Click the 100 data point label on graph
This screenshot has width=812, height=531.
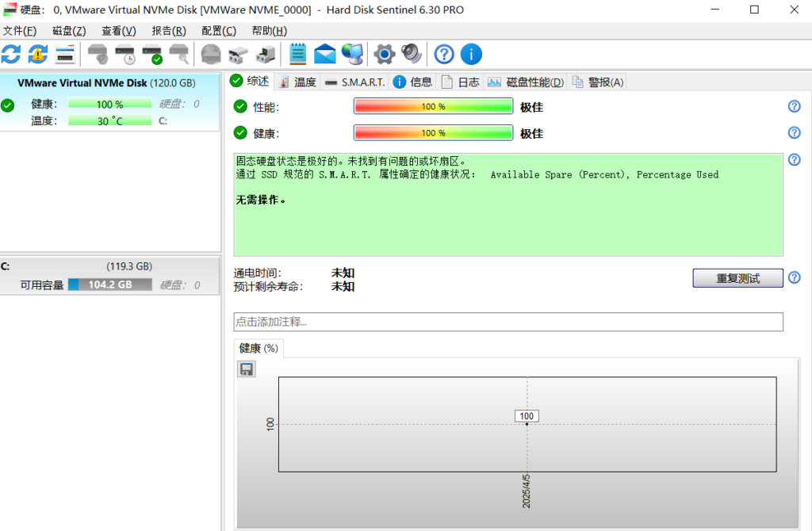(527, 416)
